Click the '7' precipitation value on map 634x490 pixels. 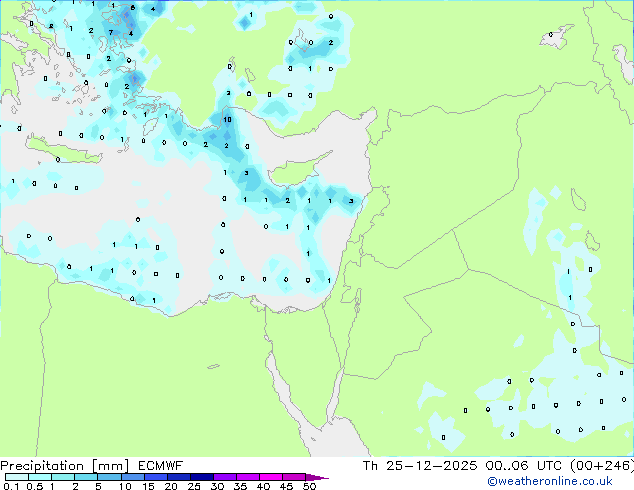tap(111, 33)
